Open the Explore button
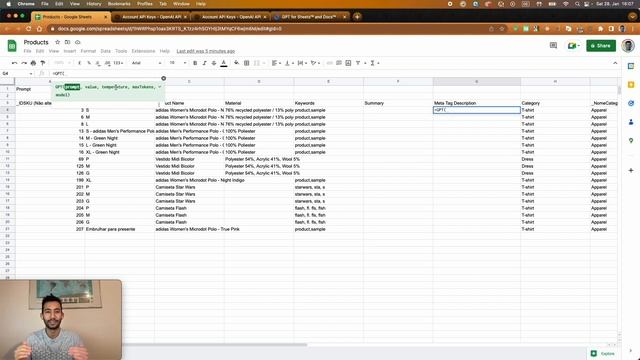This screenshot has height=360, width=640. click(603, 353)
